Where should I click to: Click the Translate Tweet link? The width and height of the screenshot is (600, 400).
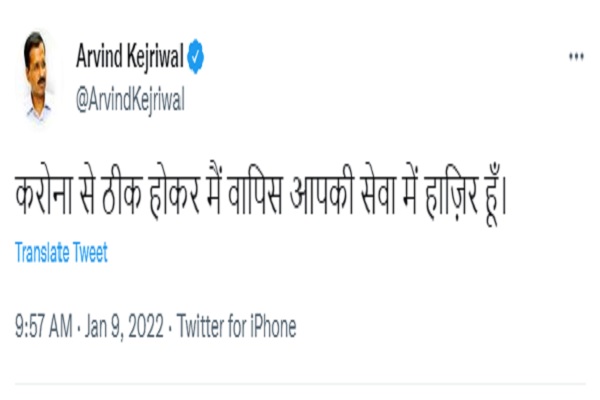click(61, 253)
